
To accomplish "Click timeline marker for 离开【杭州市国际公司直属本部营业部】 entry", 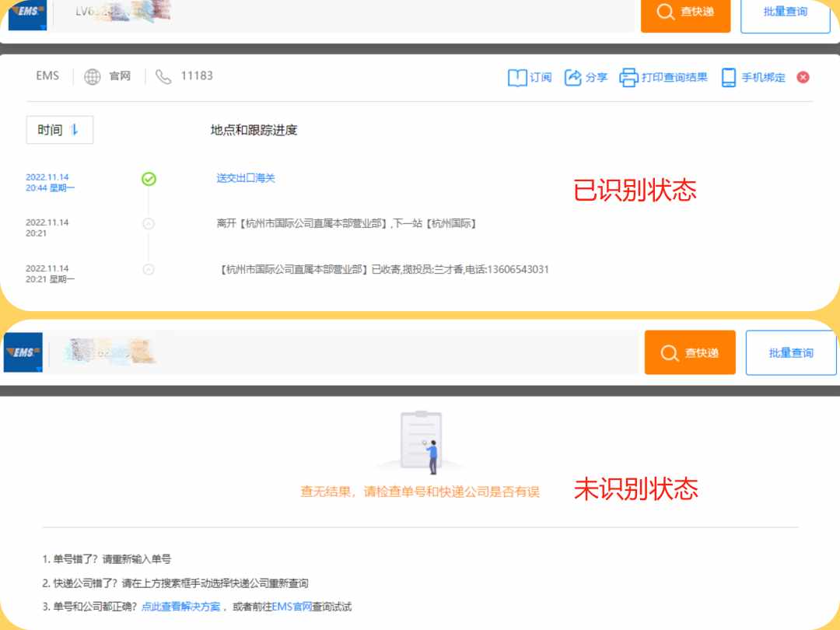I will coord(149,224).
